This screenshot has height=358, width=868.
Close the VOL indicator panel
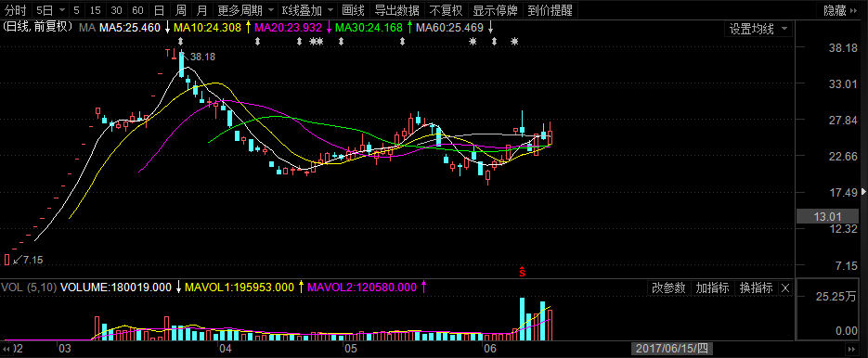pyautogui.click(x=785, y=288)
